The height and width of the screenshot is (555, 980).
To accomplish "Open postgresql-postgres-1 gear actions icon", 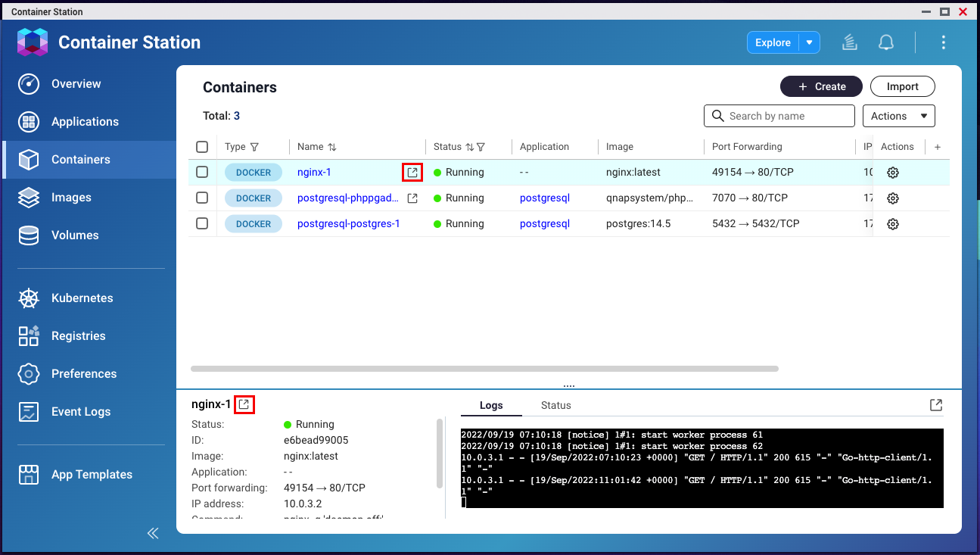I will [893, 224].
